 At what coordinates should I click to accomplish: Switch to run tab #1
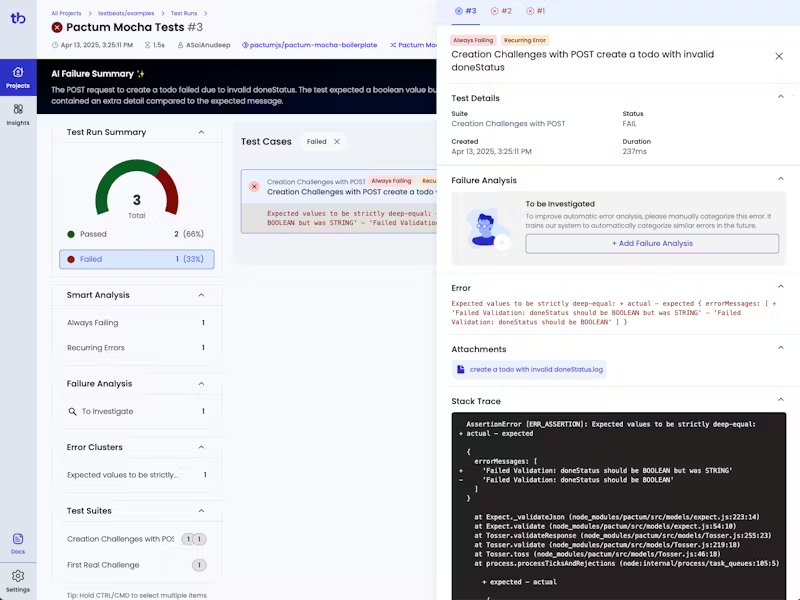click(x=536, y=11)
